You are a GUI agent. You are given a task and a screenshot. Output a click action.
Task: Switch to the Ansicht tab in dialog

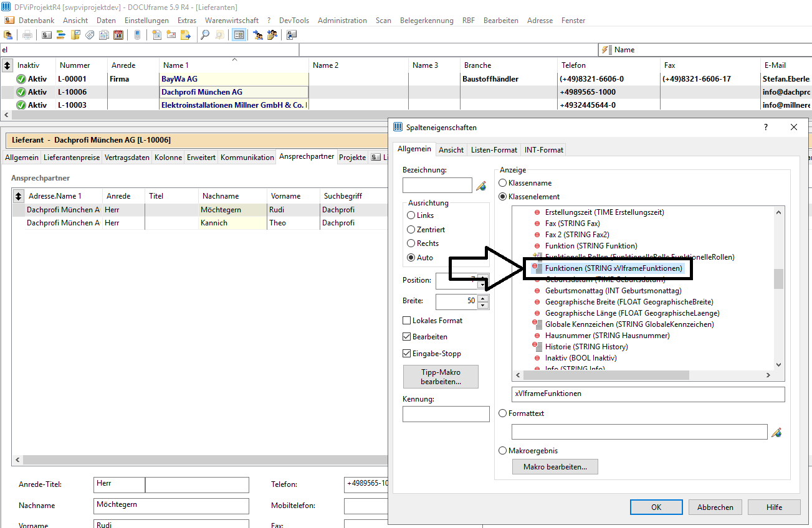coord(451,150)
